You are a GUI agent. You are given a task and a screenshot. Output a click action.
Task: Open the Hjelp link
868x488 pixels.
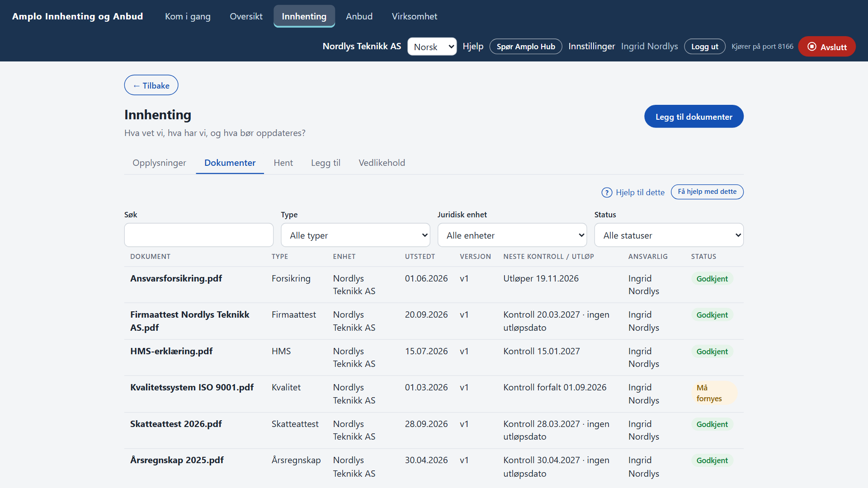[473, 46]
